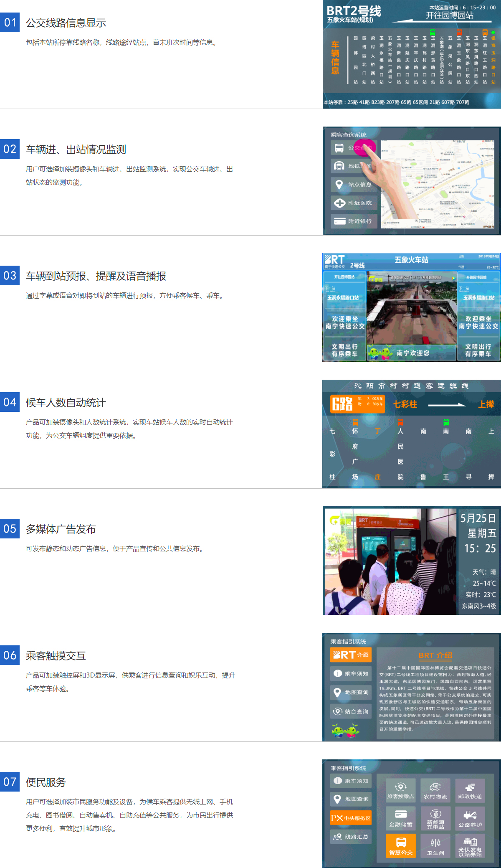Click the 光伏发电以站养站 tile
The width and height of the screenshot is (501, 868).
click(470, 846)
